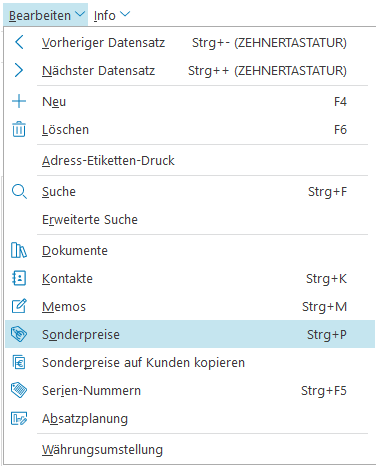
Task: Click the Sonderpreise price tag icon
Action: click(19, 334)
